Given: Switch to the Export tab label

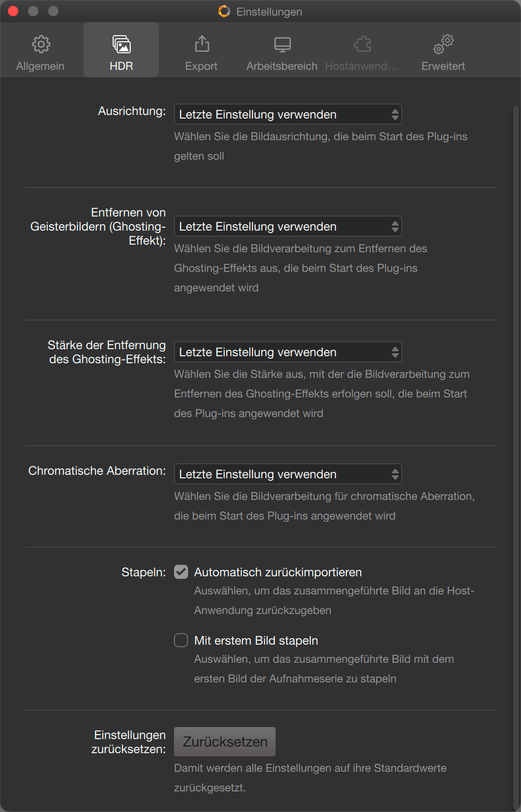Looking at the screenshot, I should [201, 66].
